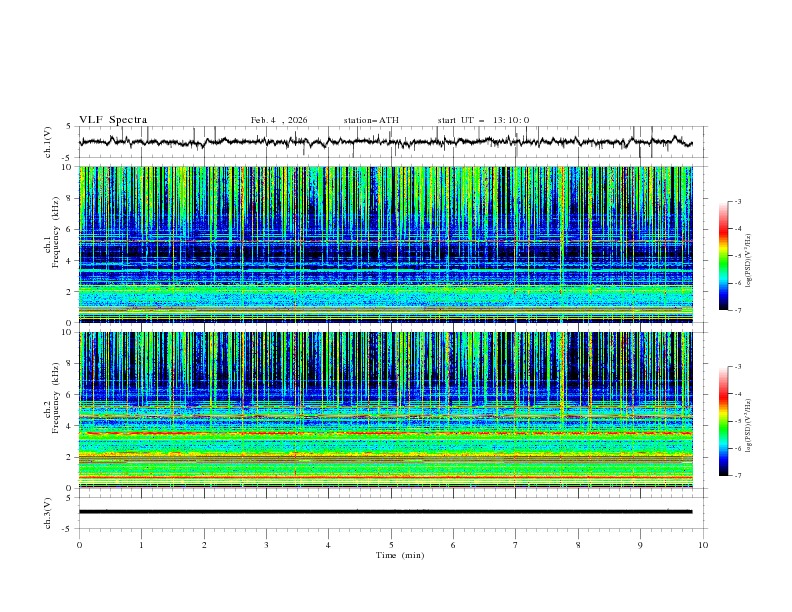Viewport: 792px width, 612px height.
Task: Click the "ch.1(V)" axis label
Action: [48, 142]
